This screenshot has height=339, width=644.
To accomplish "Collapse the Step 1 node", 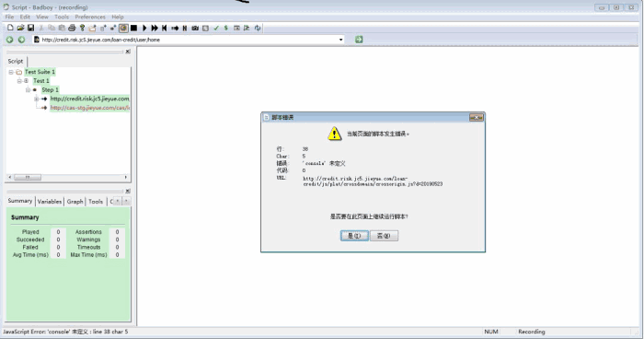I will [x=28, y=90].
